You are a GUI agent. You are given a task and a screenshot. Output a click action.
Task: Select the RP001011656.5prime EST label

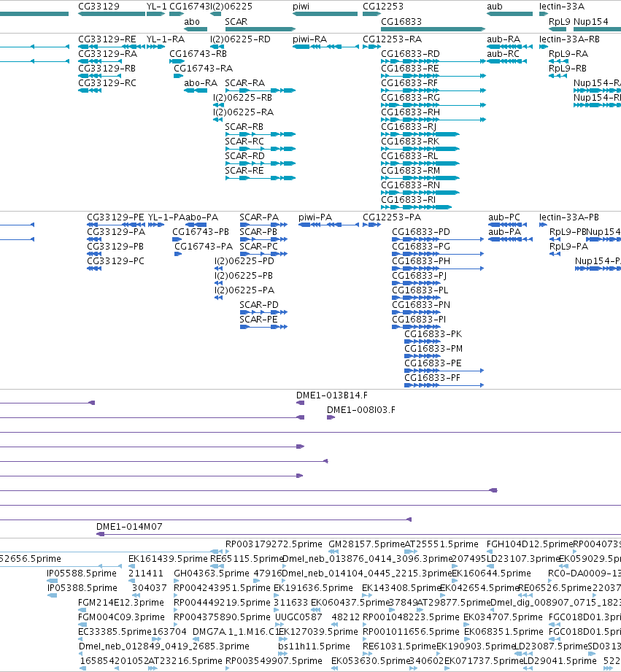coord(411,631)
